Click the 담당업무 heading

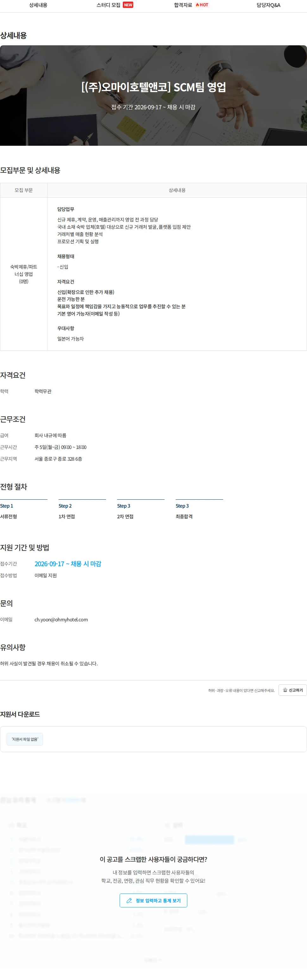tap(66, 209)
